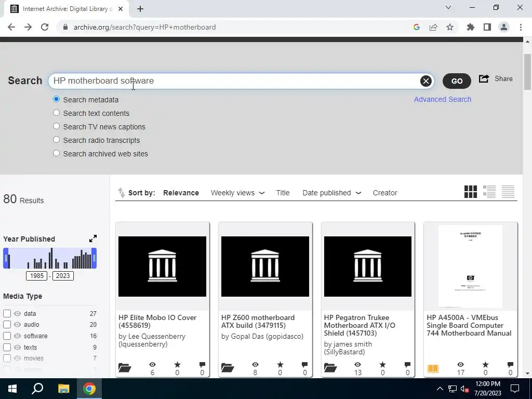
Task: Open HP A4500A VMEbus manual title
Action: pos(469,325)
